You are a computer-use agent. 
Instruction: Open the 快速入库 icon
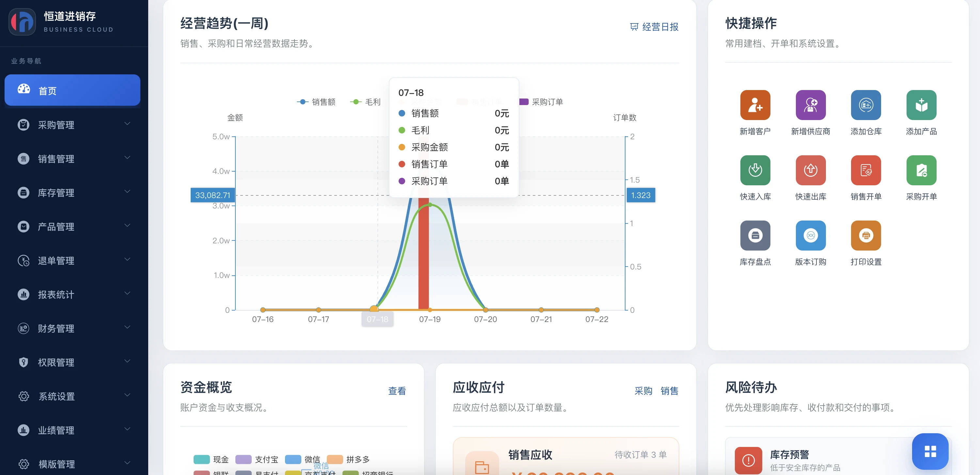point(755,170)
